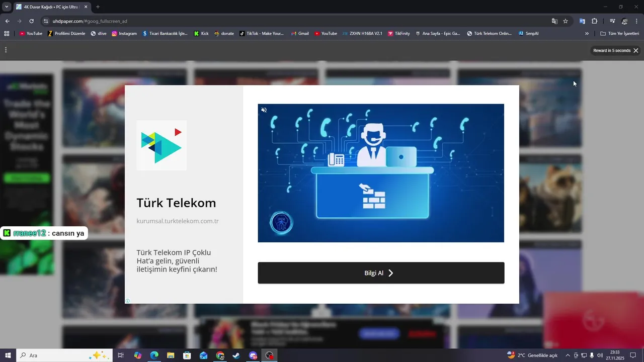Viewport: 644px width, 362px height.
Task: Open Steam from the taskbar
Action: 236,355
